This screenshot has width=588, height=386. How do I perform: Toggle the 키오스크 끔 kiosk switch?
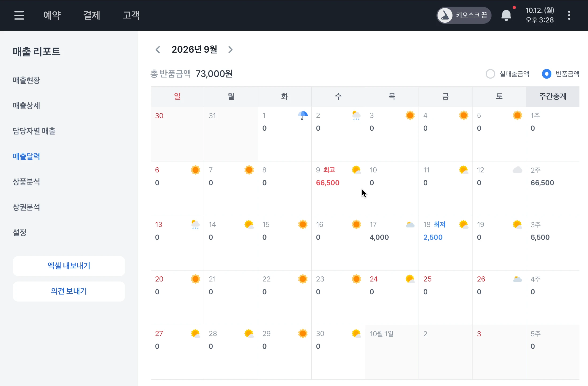[464, 15]
